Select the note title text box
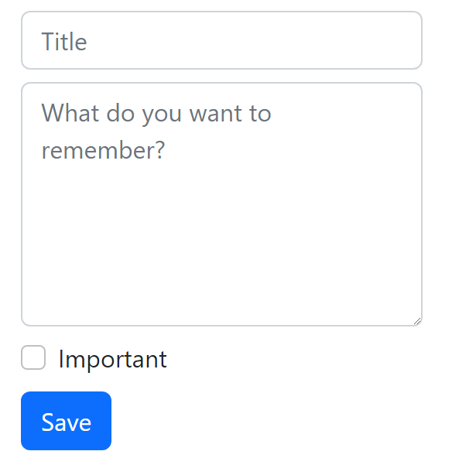The image size is (476, 458). [x=221, y=41]
